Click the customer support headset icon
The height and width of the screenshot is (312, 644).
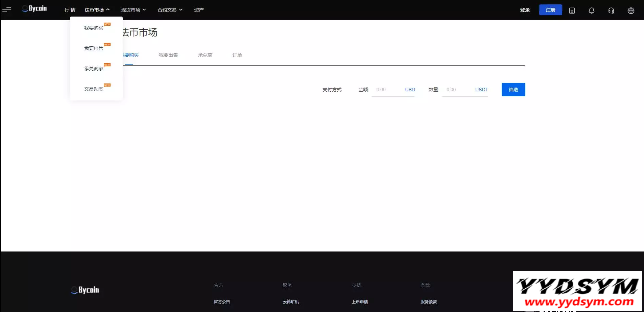coord(611,10)
